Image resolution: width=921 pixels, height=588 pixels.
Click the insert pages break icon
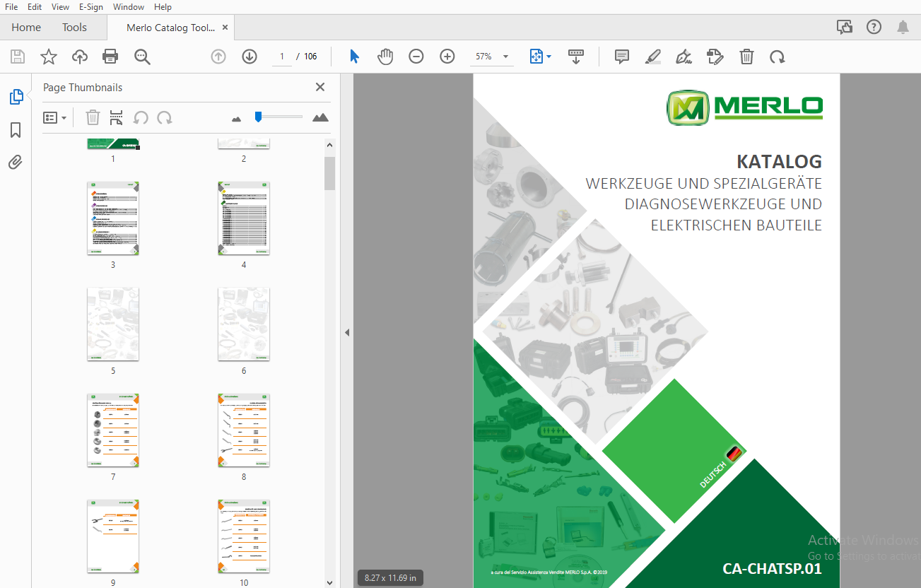click(x=117, y=117)
